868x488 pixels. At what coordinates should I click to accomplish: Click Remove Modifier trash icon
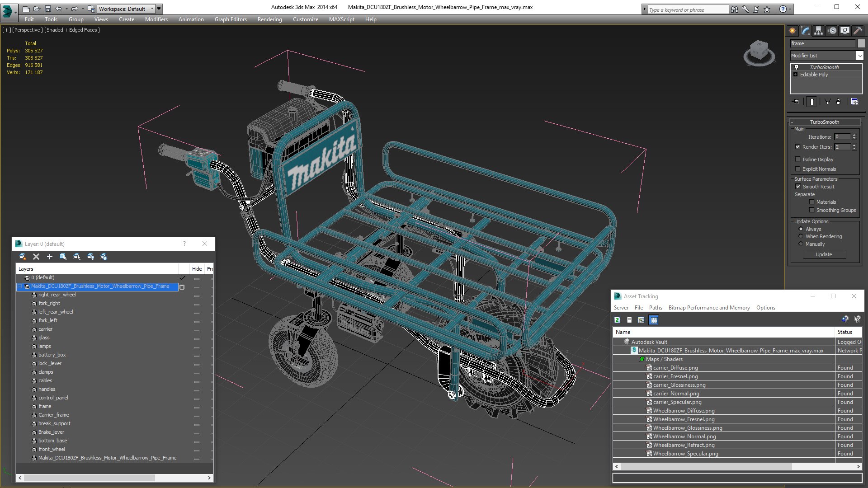click(x=839, y=102)
